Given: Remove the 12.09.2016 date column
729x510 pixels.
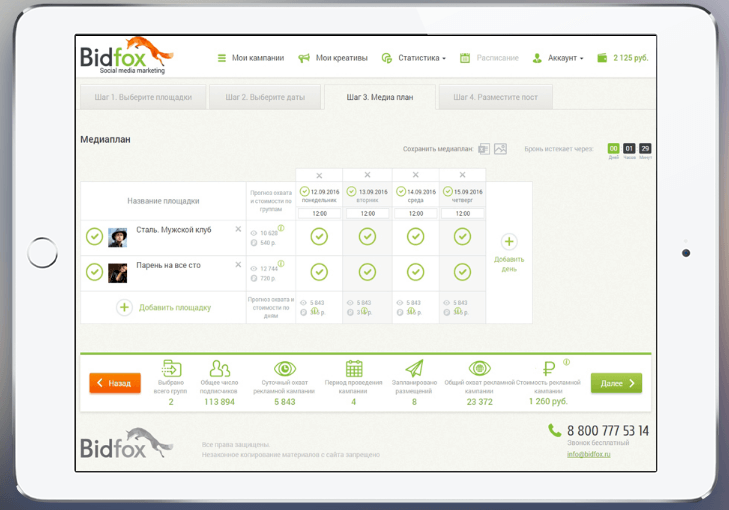Looking at the screenshot, I should point(319,175).
